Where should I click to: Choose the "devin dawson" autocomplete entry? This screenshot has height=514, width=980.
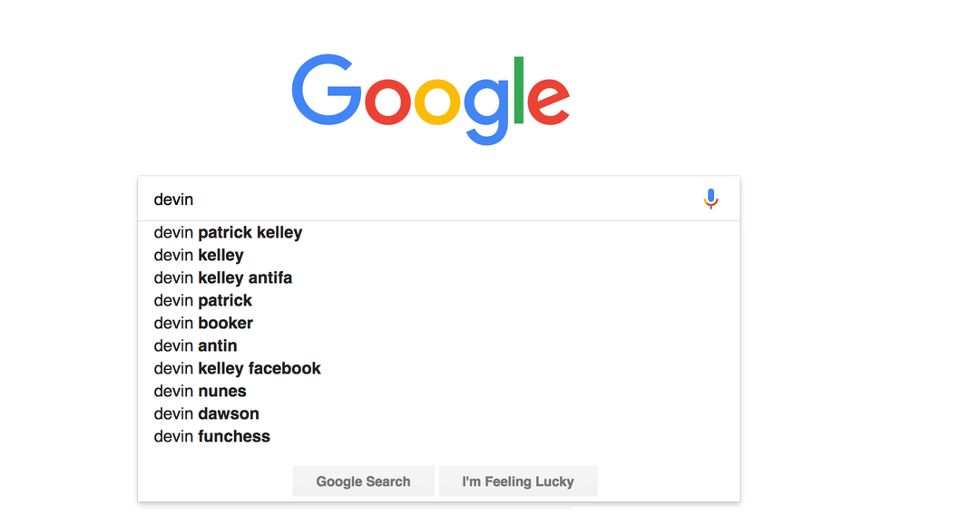pyautogui.click(x=207, y=414)
